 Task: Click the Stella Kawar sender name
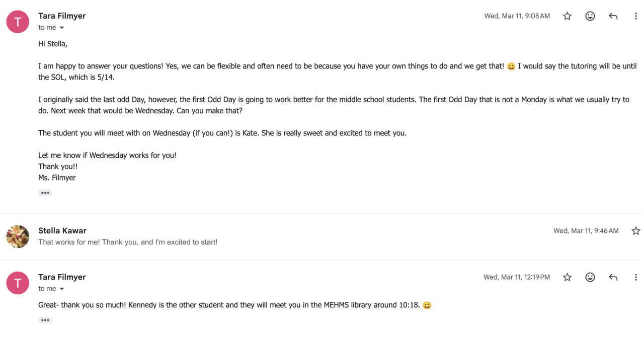[62, 231]
